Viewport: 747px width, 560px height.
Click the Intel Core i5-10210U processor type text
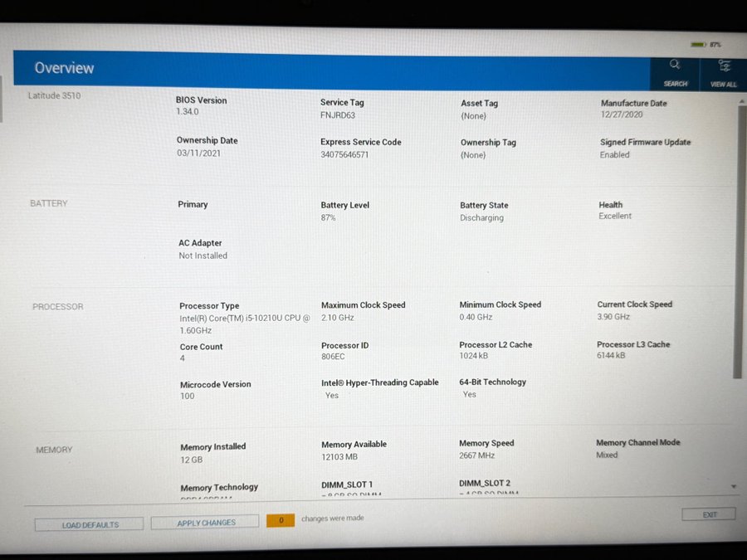(244, 324)
